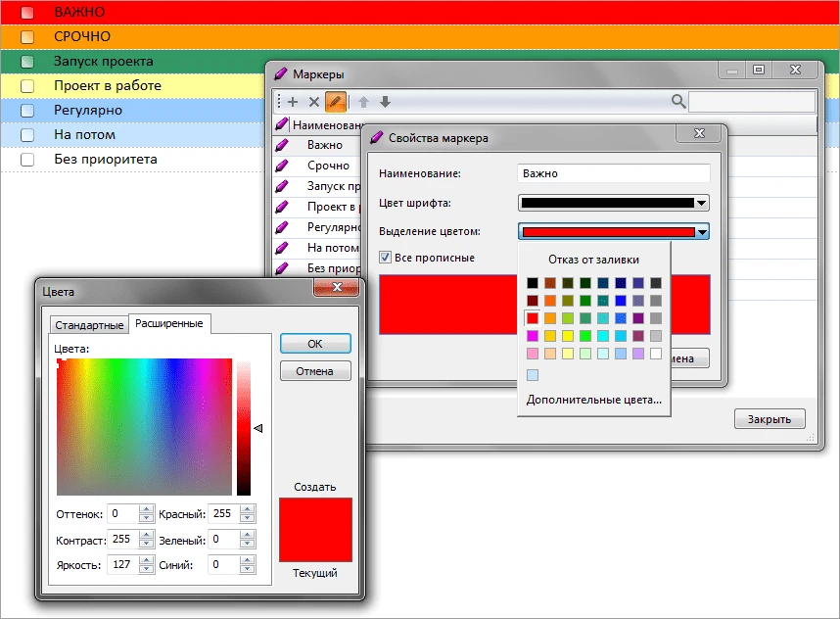This screenshot has width=840, height=619.
Task: Choose Отказ от заливки option
Action: point(593,260)
